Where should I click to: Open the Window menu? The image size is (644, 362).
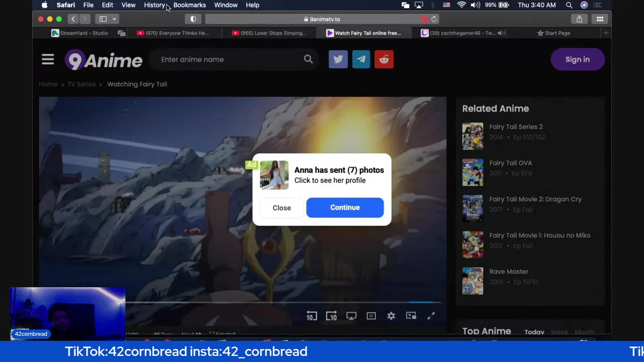[226, 5]
